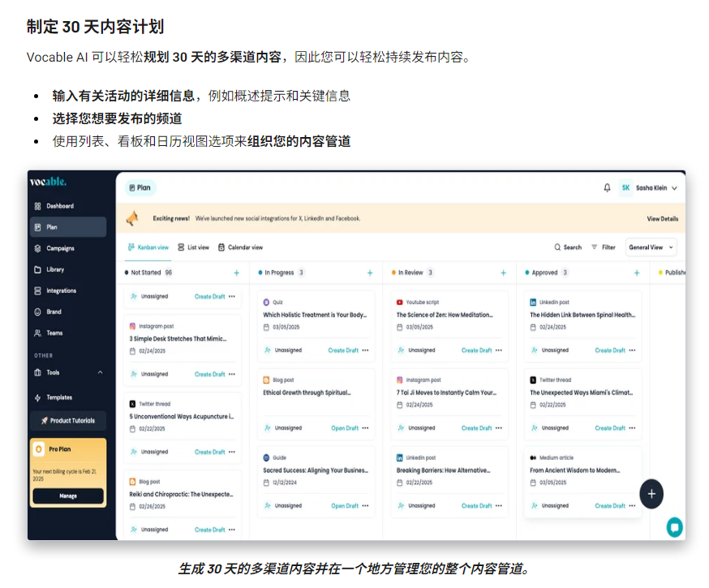Switch to Calendar view tab
The image size is (709, 588).
coord(240,247)
